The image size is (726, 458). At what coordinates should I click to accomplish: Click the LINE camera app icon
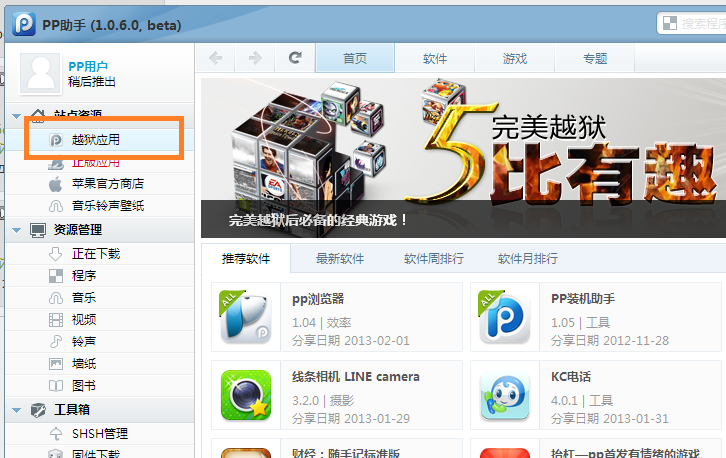pyautogui.click(x=245, y=395)
